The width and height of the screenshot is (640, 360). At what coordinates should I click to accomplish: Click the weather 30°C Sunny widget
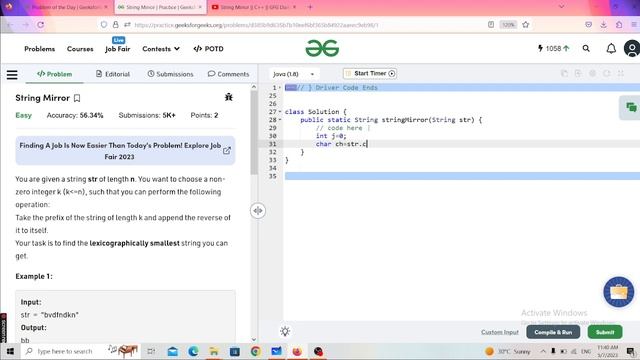(x=508, y=351)
